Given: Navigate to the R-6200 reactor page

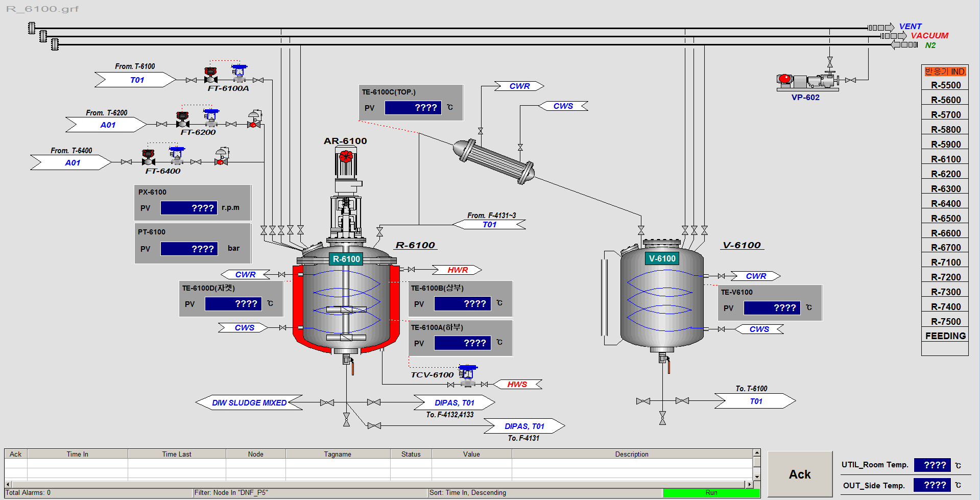Looking at the screenshot, I should [945, 174].
